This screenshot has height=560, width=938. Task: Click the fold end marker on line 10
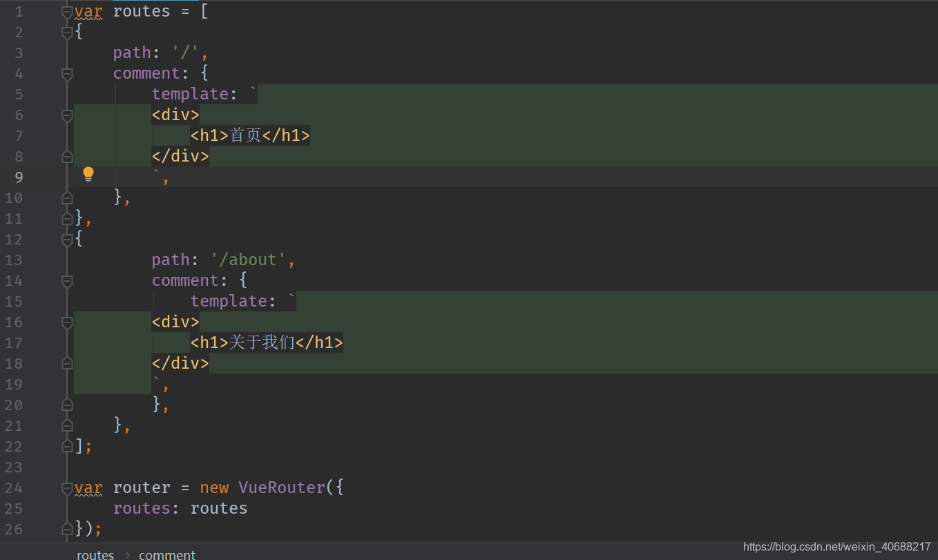pyautogui.click(x=67, y=198)
